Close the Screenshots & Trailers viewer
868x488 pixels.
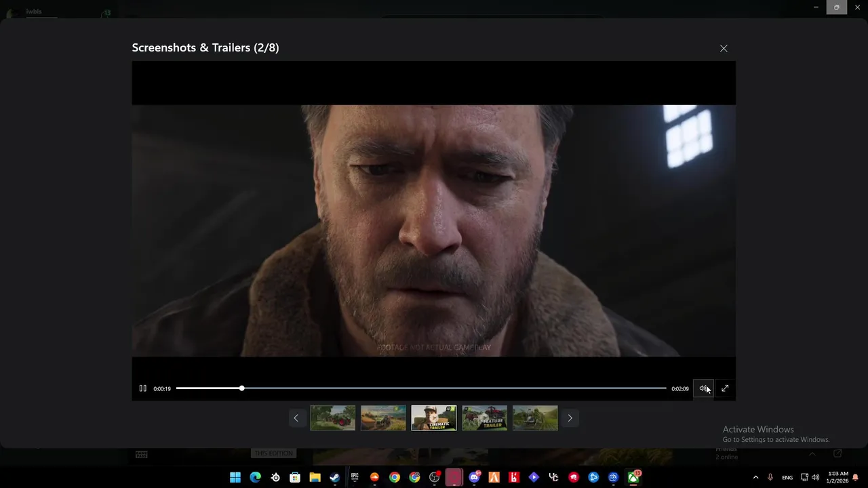point(724,48)
